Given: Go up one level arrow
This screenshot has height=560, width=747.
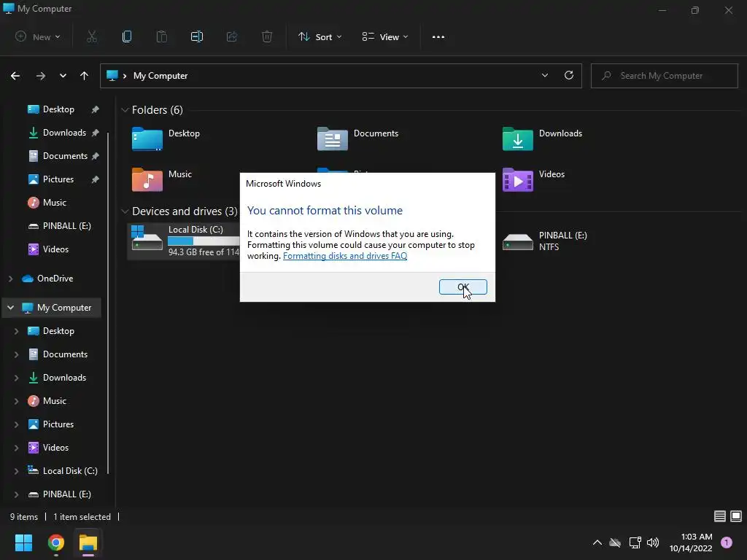Looking at the screenshot, I should [85, 76].
